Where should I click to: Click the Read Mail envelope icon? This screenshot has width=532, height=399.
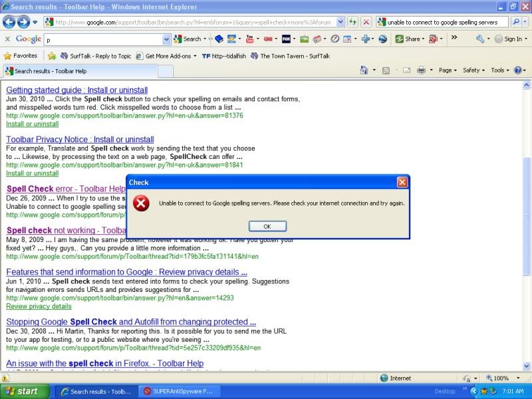pyautogui.click(x=406, y=70)
